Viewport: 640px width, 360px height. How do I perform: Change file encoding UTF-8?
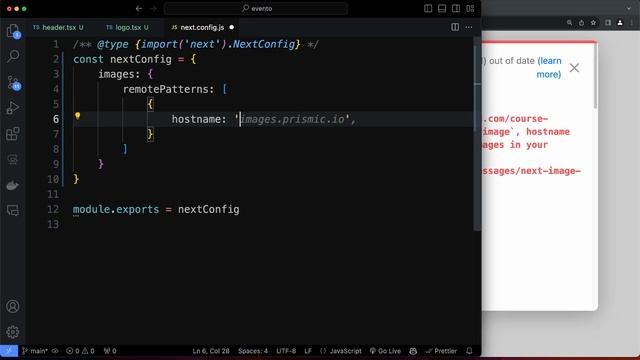click(x=286, y=351)
